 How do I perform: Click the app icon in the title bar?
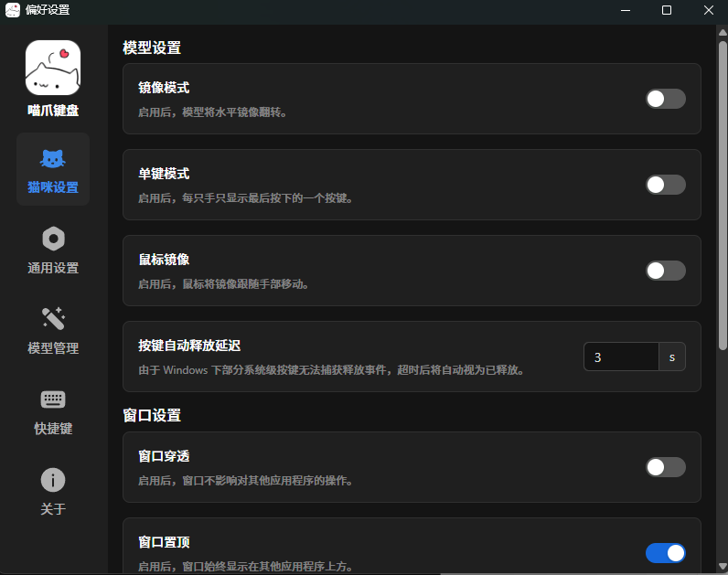13,10
